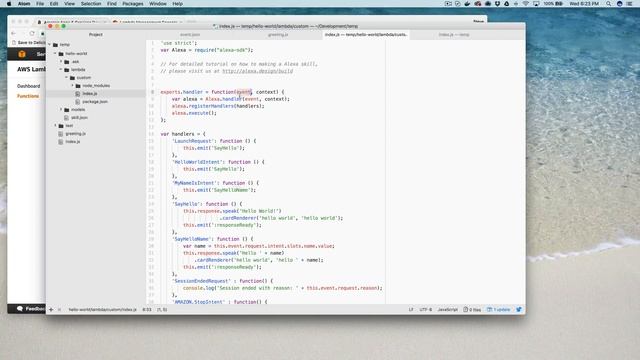This screenshot has width=640, height=360.
Task: Select the lambda folder in tree
Action: click(78, 69)
